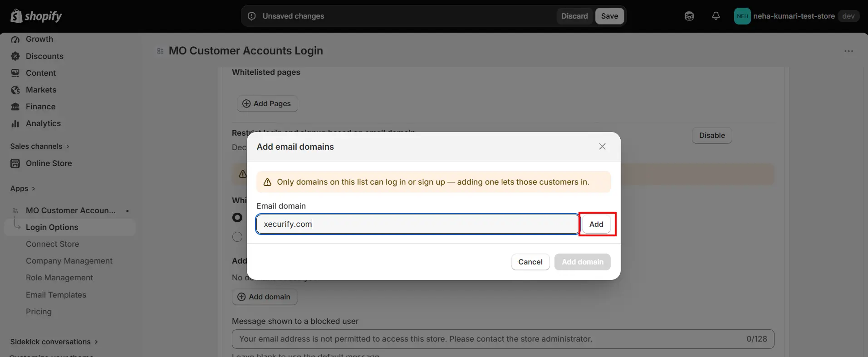
Task: Select the second unselected radio option behind the dialog
Action: [237, 237]
